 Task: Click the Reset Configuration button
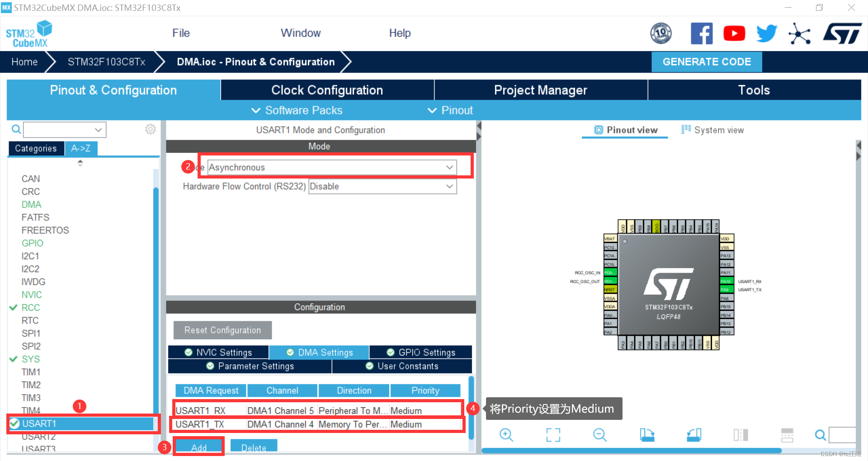[x=222, y=330]
